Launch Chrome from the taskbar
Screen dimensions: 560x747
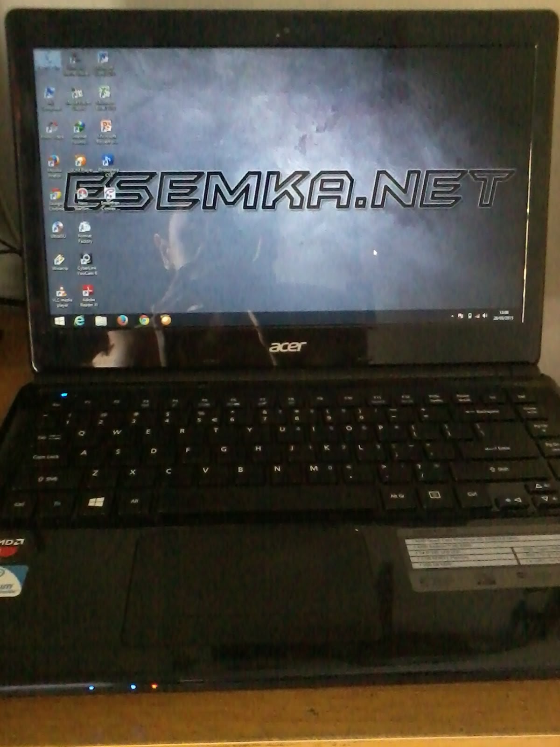click(x=144, y=320)
